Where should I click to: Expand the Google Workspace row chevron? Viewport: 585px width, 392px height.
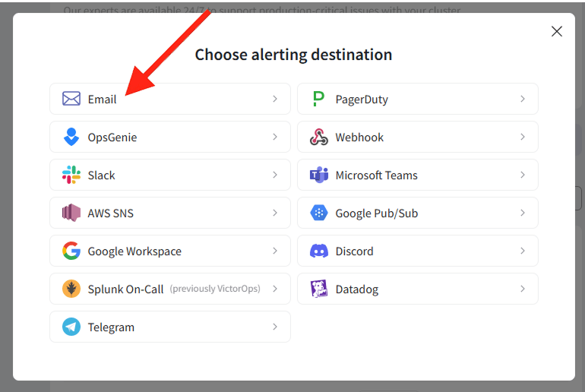point(275,251)
